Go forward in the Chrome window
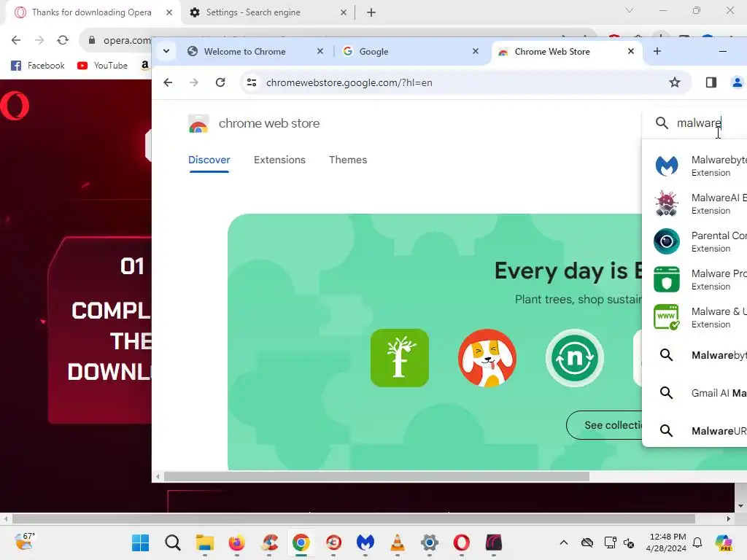747x560 pixels. click(x=194, y=82)
